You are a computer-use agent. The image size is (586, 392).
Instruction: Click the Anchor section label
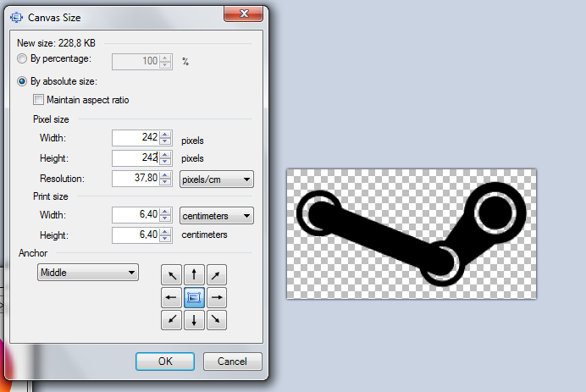pyautogui.click(x=33, y=253)
